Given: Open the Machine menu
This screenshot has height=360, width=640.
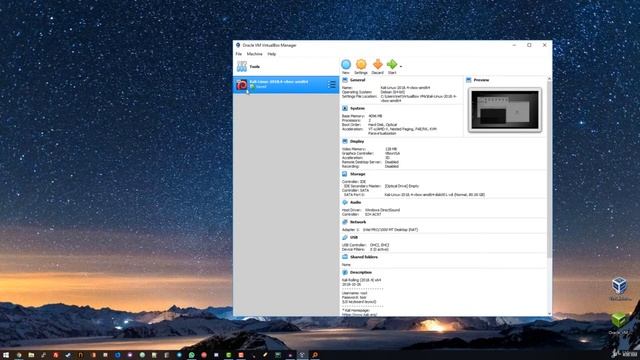Looking at the screenshot, I should [254, 54].
